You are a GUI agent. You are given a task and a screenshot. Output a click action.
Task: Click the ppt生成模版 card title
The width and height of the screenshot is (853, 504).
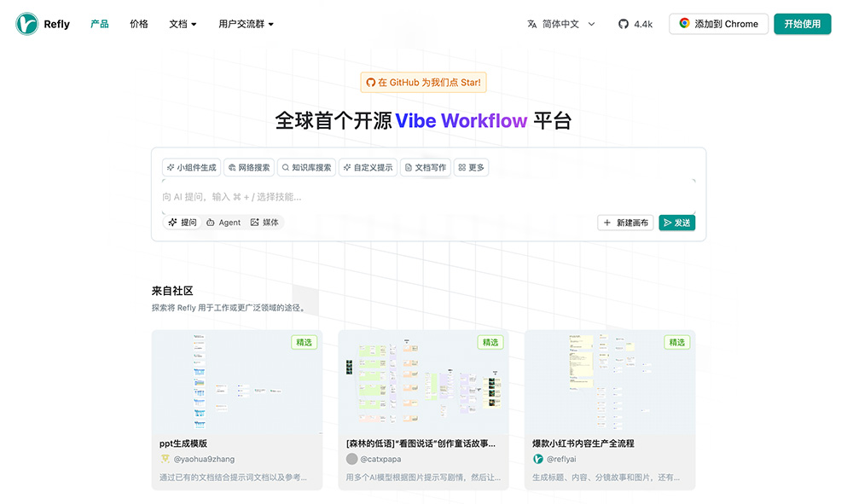183,443
